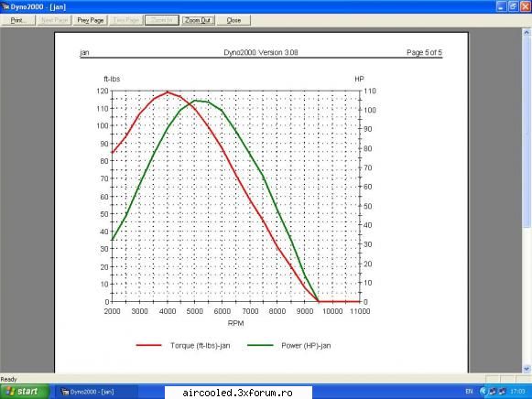Click the grayed Next Page button
Image resolution: width=532 pixels, height=399 pixels.
54,20
